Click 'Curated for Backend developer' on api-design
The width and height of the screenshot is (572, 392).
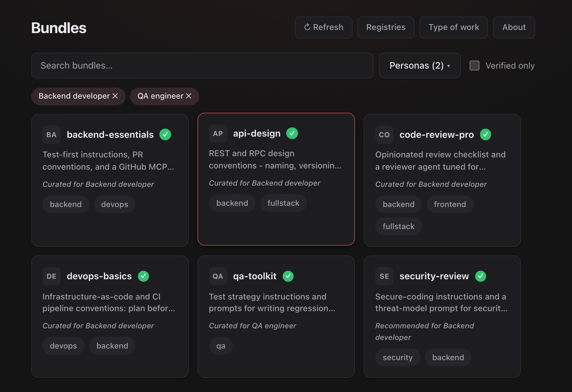click(265, 183)
